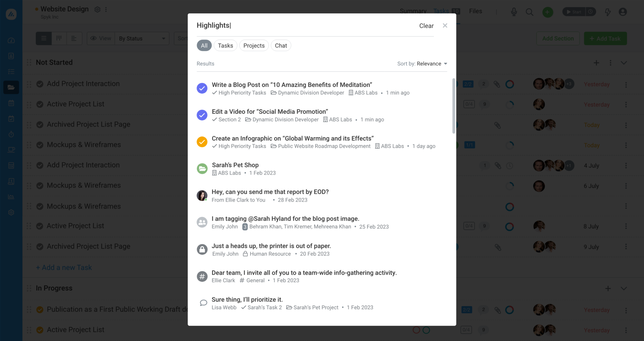Screen dimensions: 644x341
Task: Switch to the Tasks filter pill
Action: coord(225,45)
